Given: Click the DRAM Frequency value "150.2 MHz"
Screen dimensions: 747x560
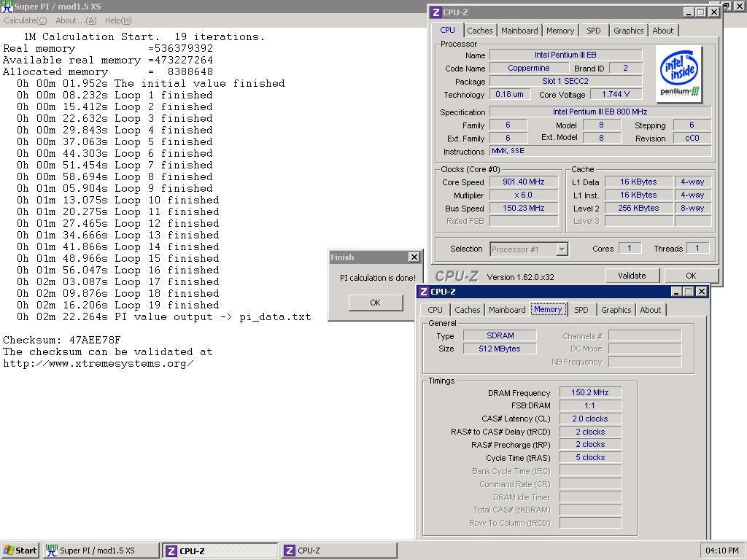Looking at the screenshot, I should coord(590,392).
